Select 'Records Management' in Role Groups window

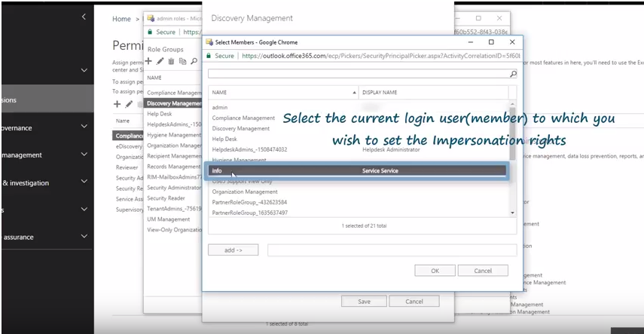[x=173, y=167]
